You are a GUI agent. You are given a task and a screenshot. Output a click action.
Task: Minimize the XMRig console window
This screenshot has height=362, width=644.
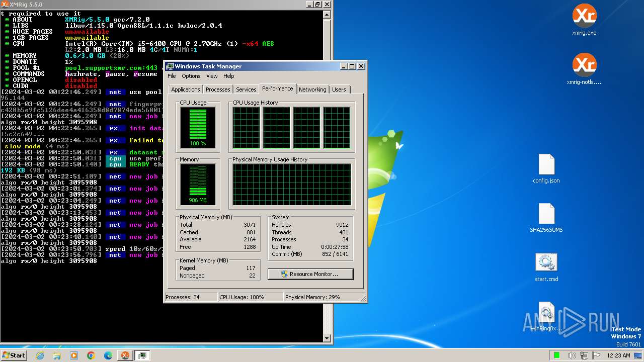309,4
